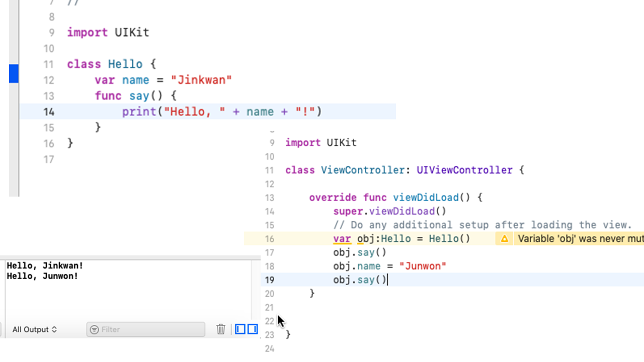Clear the console with the trash icon

click(220, 329)
